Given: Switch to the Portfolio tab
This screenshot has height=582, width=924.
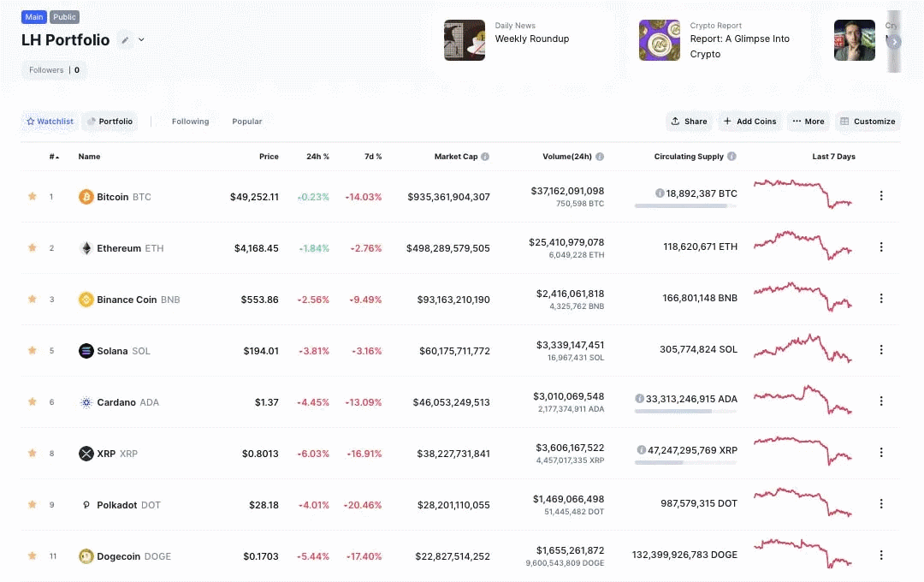Looking at the screenshot, I should [110, 122].
